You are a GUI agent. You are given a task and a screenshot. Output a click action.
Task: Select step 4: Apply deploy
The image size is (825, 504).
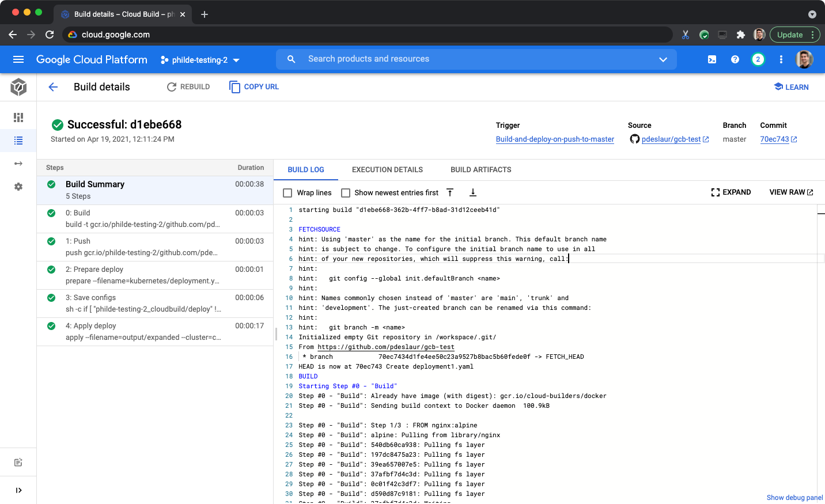point(155,332)
